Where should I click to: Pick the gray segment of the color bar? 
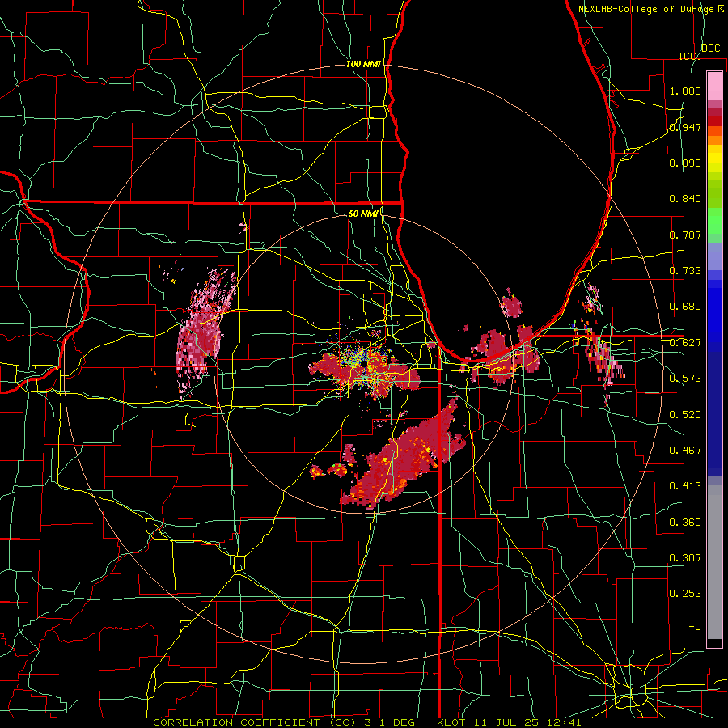[714, 562]
